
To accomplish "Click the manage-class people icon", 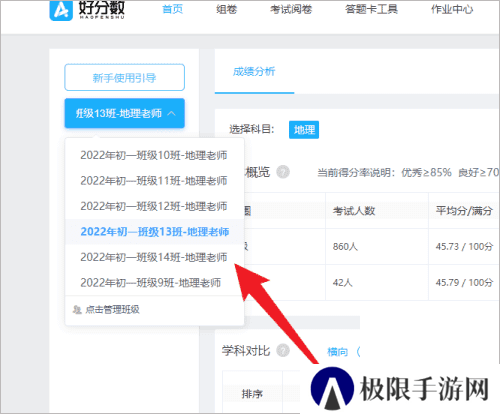I will coord(77,310).
